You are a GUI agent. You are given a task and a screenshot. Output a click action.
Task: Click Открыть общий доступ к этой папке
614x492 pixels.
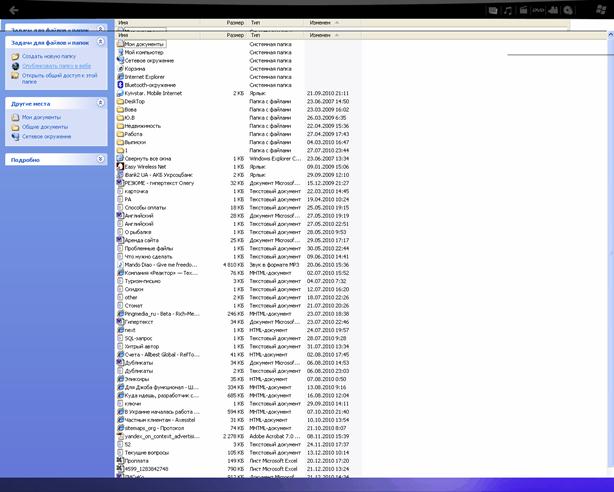click(x=60, y=78)
